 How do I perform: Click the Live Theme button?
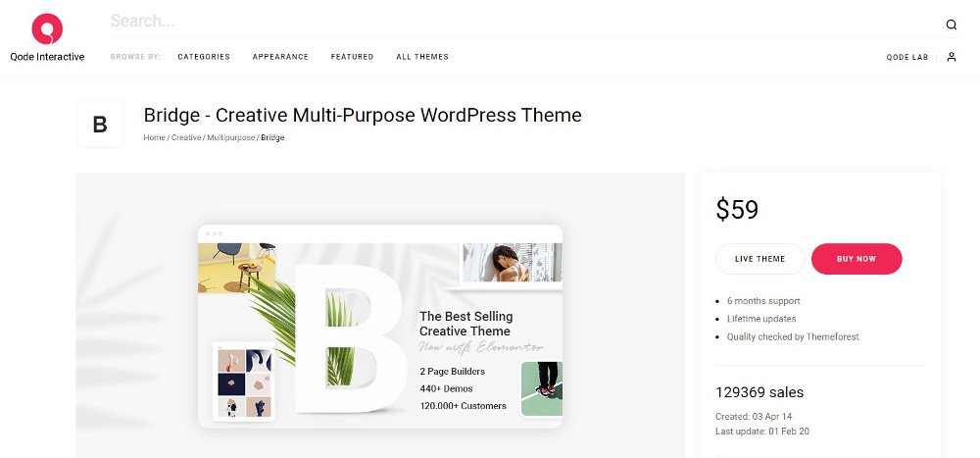760,259
